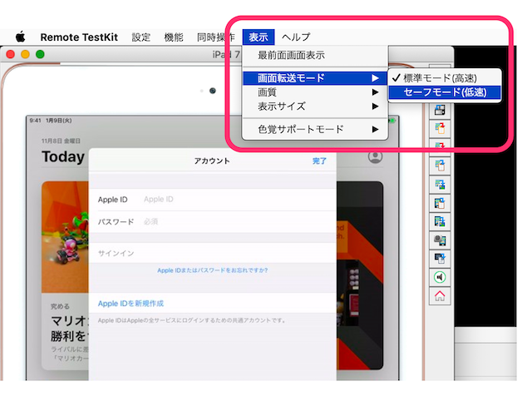
Task: Open the Mario Kart Today card
Action: pos(65,275)
